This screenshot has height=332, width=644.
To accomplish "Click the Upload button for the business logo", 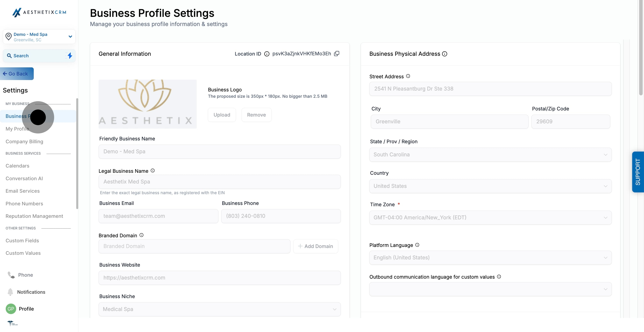I will tap(222, 115).
